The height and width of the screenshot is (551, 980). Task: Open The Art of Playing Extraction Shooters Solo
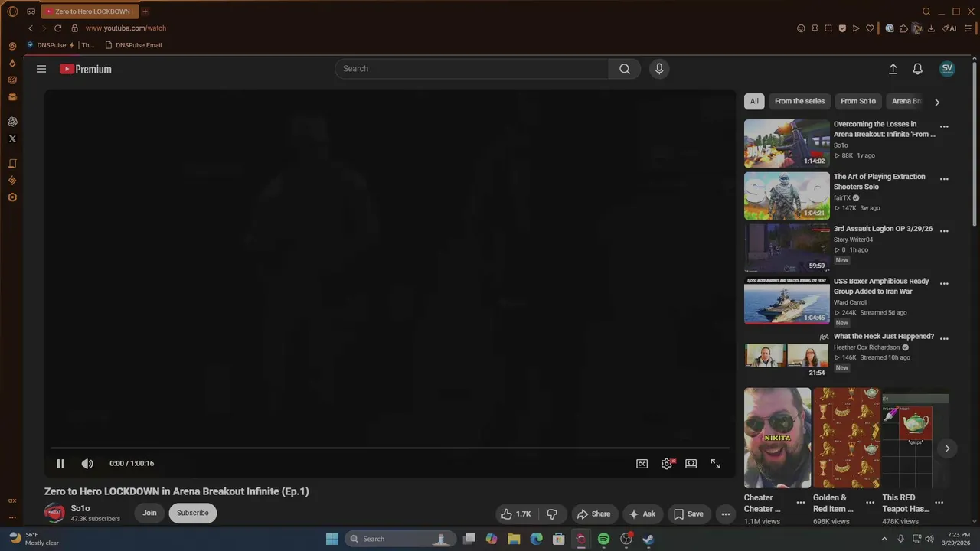[786, 196]
